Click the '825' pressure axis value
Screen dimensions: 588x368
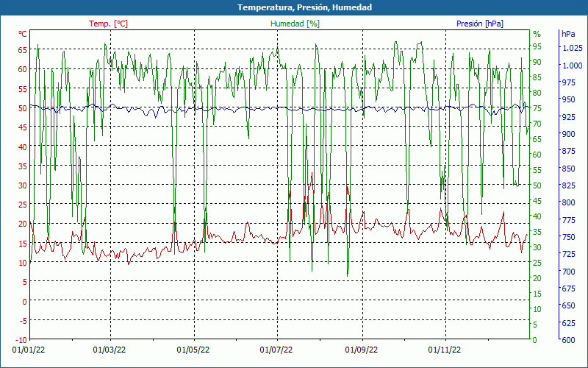click(x=569, y=185)
